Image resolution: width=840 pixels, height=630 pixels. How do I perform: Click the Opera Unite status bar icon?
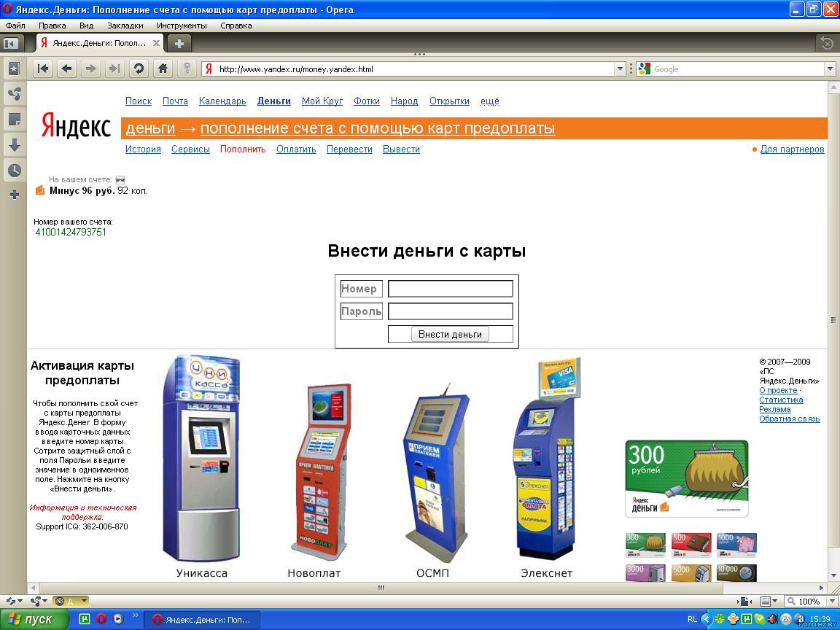tap(35, 601)
